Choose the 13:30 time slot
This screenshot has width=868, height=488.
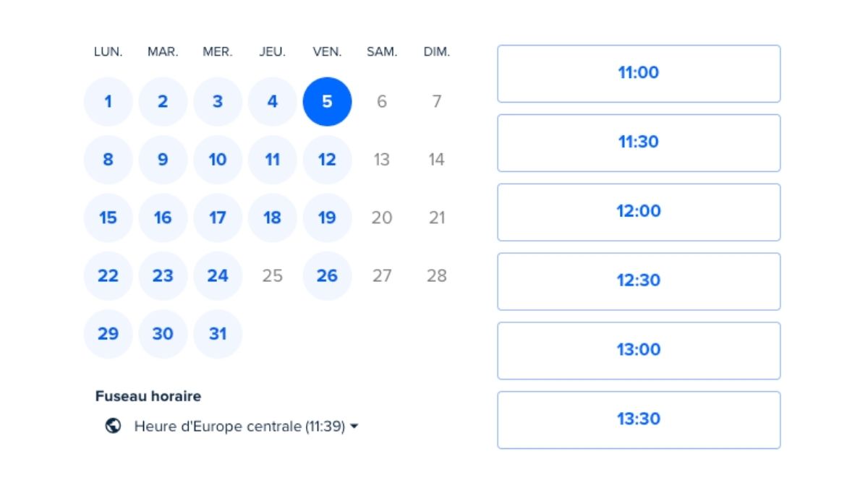click(x=639, y=419)
